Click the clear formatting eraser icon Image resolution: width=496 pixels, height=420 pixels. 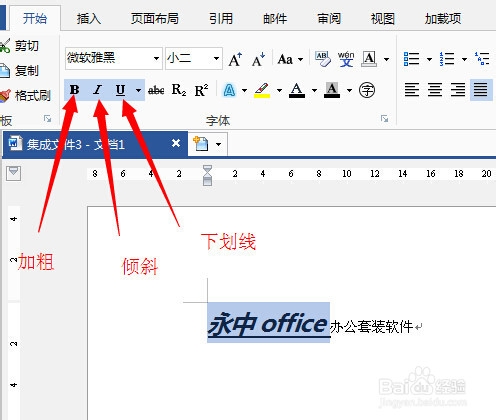click(x=323, y=59)
